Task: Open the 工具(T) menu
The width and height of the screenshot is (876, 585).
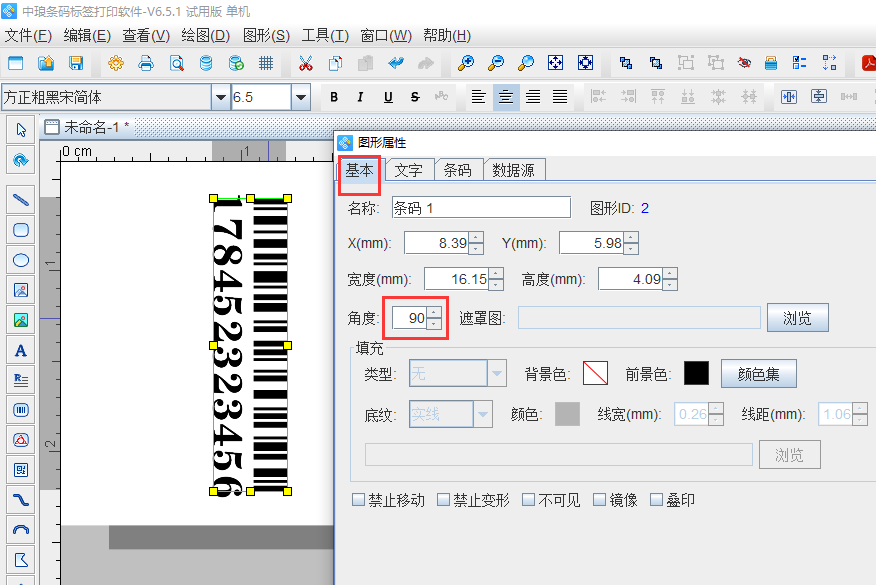Action: pyautogui.click(x=325, y=36)
